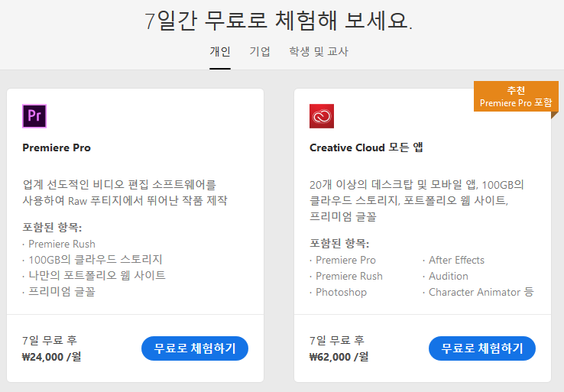Click the Character Animator 등 list item
Viewport: 564px width, 392px height.
(481, 292)
